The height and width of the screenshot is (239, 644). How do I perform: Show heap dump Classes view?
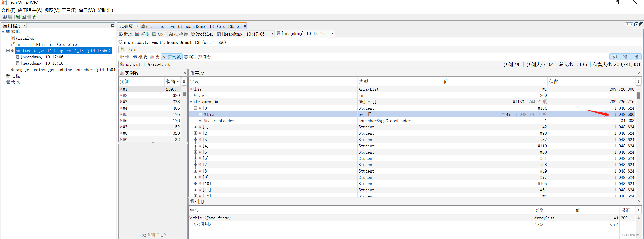155,57
